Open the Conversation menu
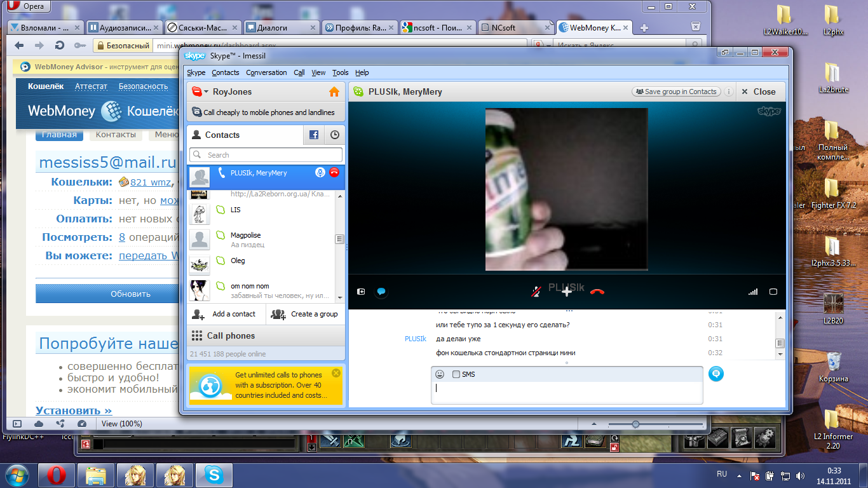This screenshot has height=488, width=868. 266,72
